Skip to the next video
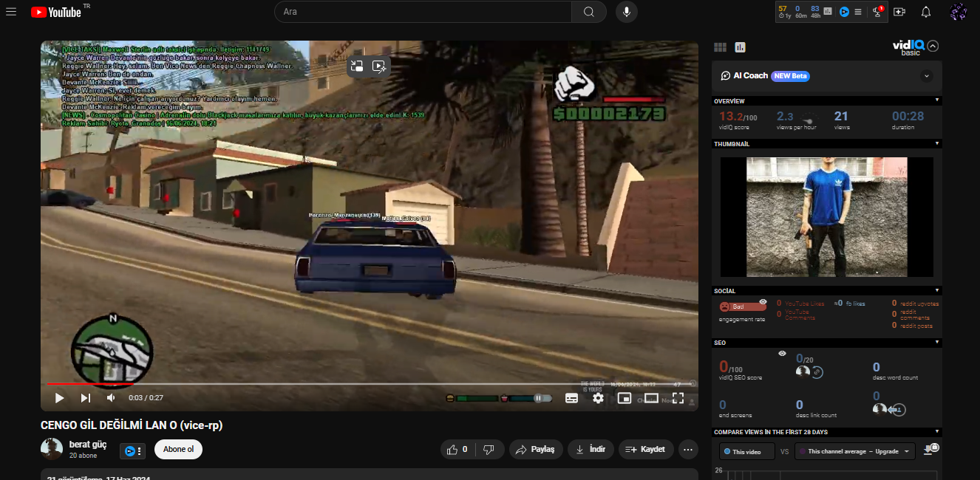Viewport: 980px width, 480px height. coord(86,398)
